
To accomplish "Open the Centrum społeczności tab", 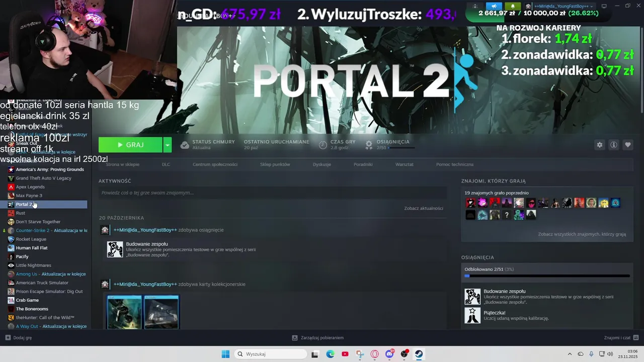I will 215,164.
